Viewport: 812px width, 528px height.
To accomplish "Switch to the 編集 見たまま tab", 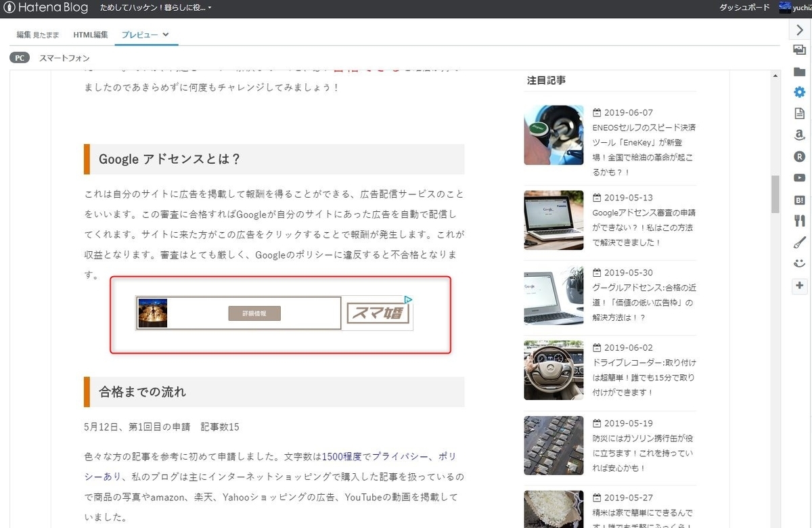I will (37, 35).
